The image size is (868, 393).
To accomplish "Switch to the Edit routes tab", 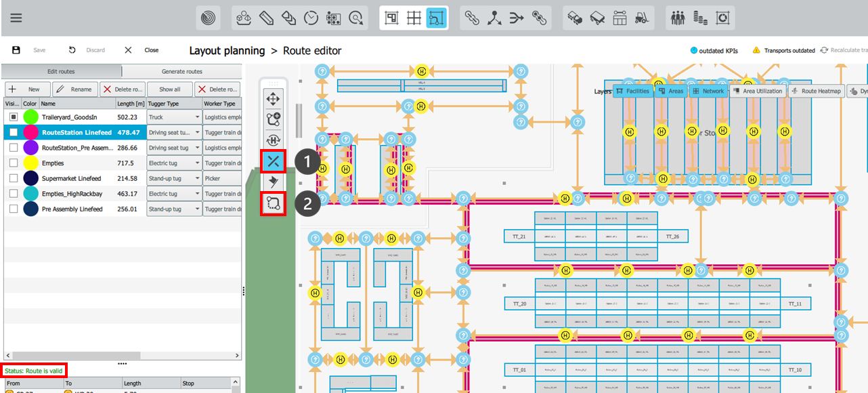I will (x=62, y=72).
